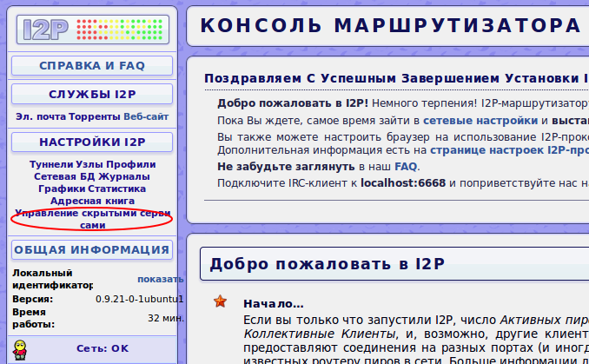Open the СЛУЖБЫ I2P section
The height and width of the screenshot is (364, 589).
click(92, 95)
